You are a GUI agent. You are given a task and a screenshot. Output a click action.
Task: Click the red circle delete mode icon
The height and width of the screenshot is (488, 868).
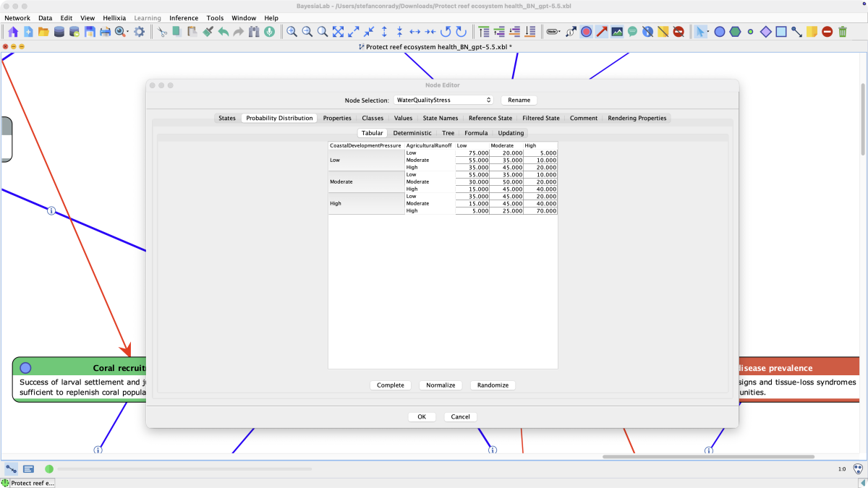click(827, 32)
